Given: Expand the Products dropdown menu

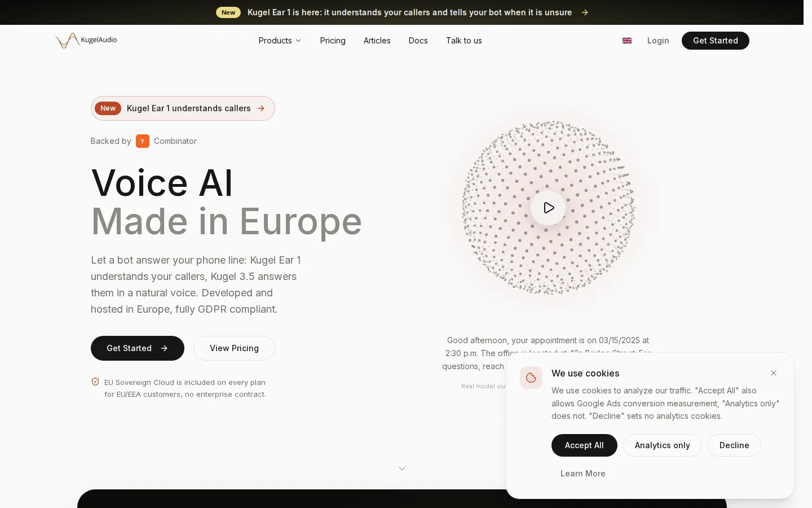Looking at the screenshot, I should pyautogui.click(x=280, y=41).
